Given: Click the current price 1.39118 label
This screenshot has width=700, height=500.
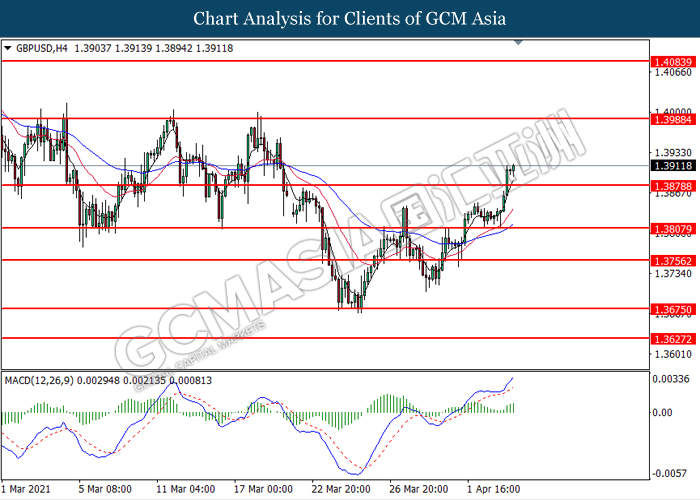Looking at the screenshot, I should click(673, 166).
